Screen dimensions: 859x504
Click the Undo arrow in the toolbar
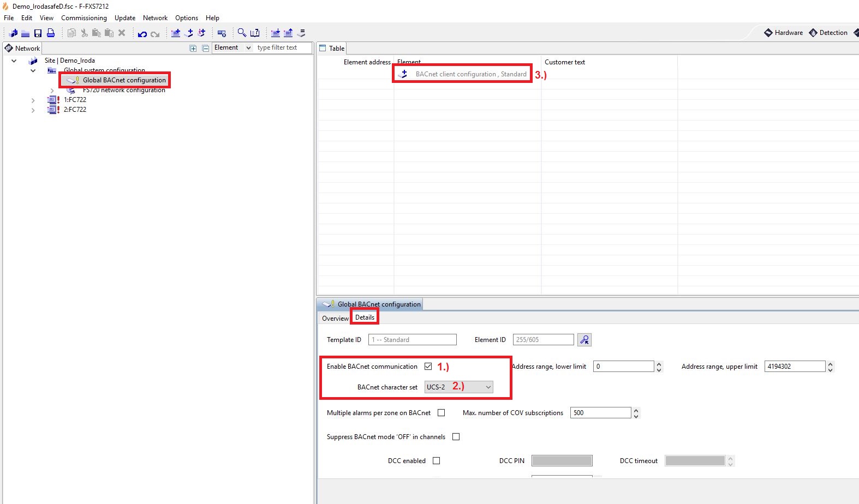pos(142,34)
